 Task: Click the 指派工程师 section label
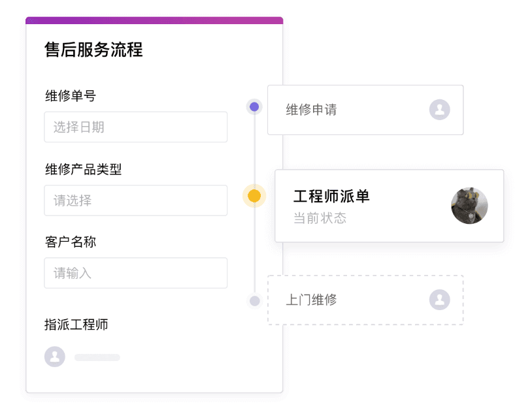point(76,325)
